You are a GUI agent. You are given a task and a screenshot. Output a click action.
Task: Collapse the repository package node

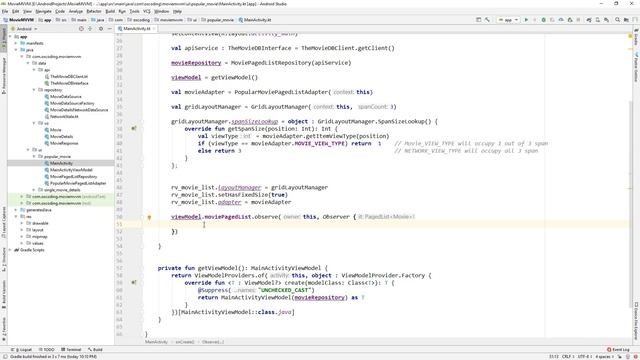pos(34,90)
